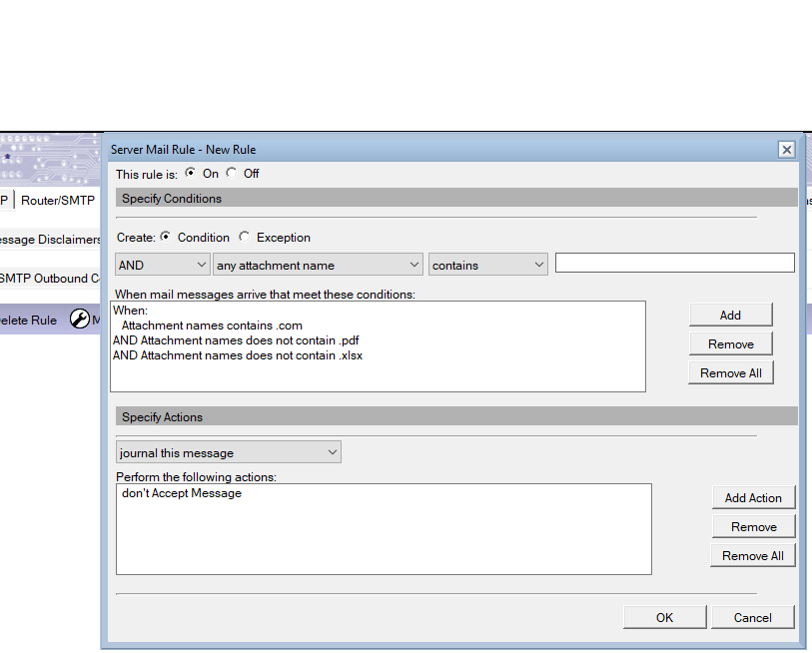The height and width of the screenshot is (653, 812).
Task: Click the wrench icon in background toolbar
Action: point(79,319)
